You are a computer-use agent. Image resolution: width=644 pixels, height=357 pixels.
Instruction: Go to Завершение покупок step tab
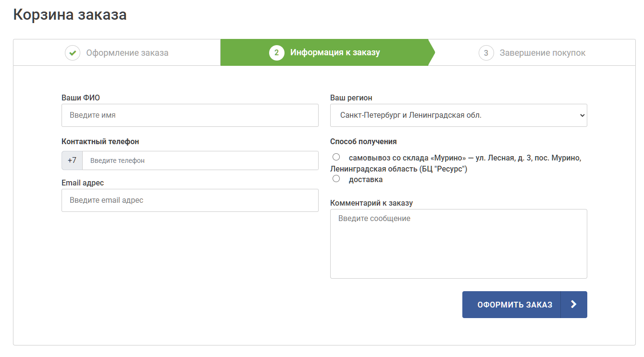(x=532, y=53)
